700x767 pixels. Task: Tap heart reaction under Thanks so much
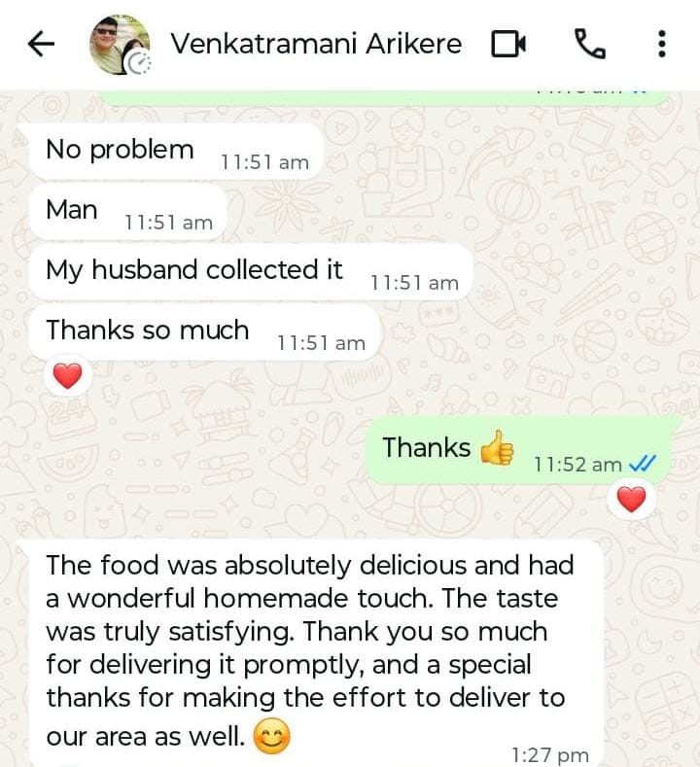tap(67, 376)
